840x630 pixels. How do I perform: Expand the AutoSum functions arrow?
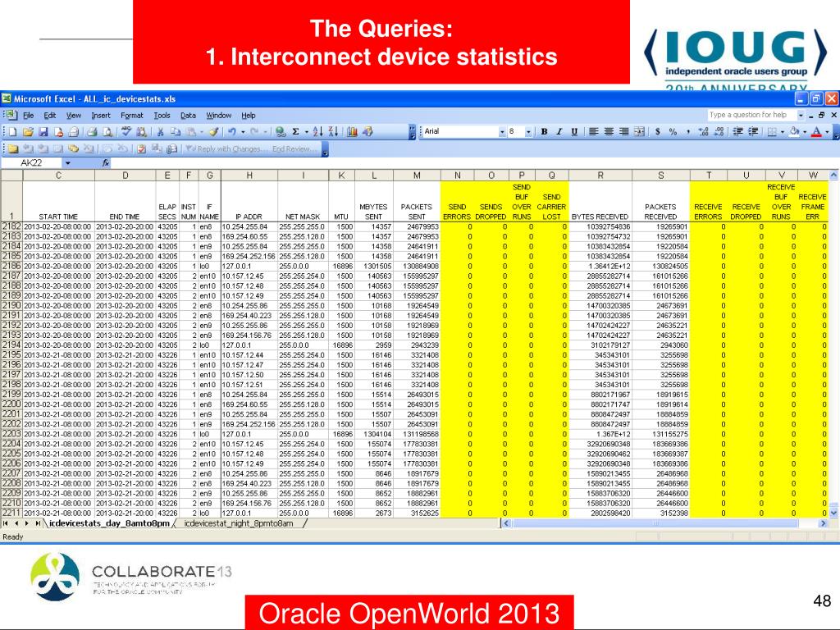coord(307,132)
